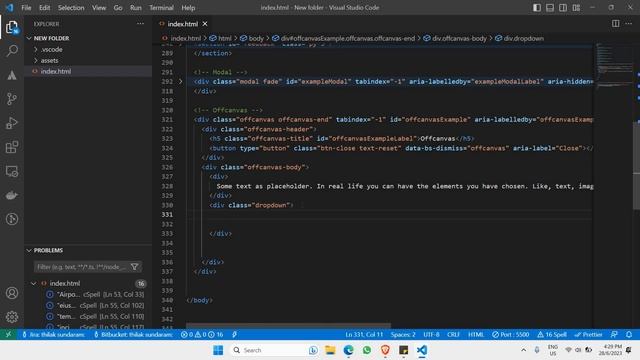The width and height of the screenshot is (640, 360).
Task: Open the Extensions view
Action: pos(12,147)
